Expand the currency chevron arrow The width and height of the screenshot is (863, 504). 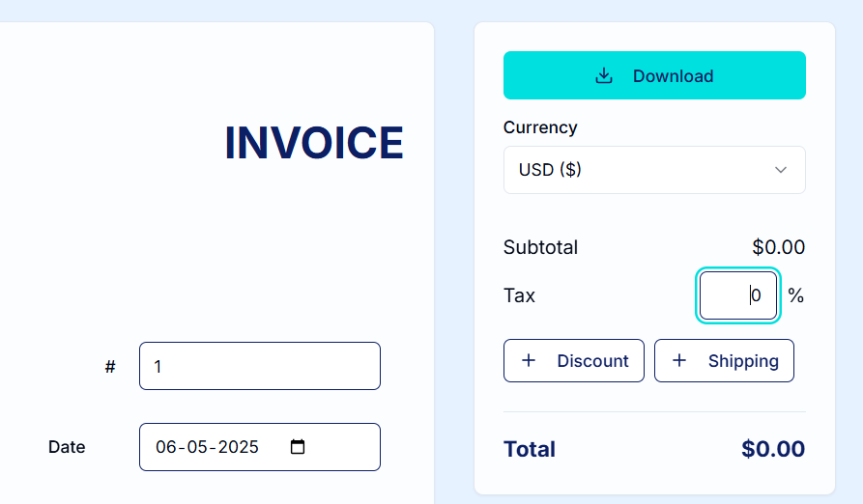coord(781,170)
